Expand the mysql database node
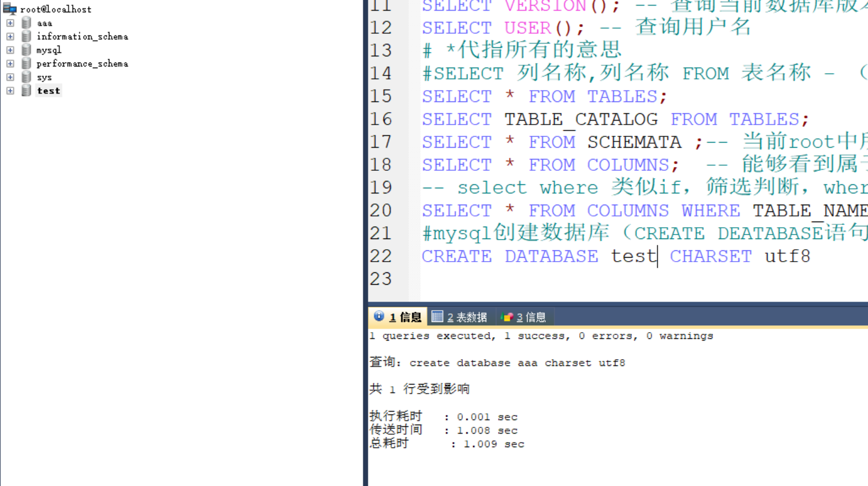 coord(10,50)
